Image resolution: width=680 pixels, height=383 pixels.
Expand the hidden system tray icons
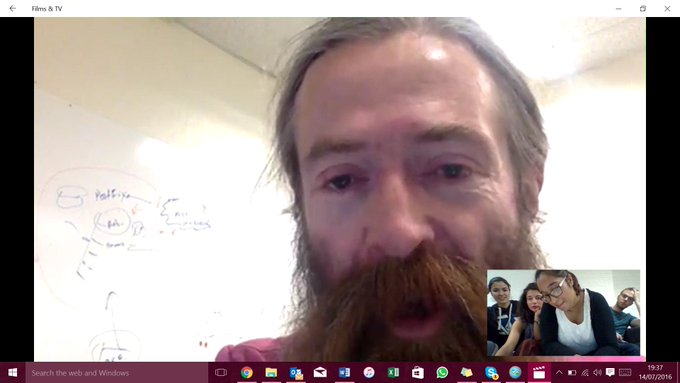point(559,373)
